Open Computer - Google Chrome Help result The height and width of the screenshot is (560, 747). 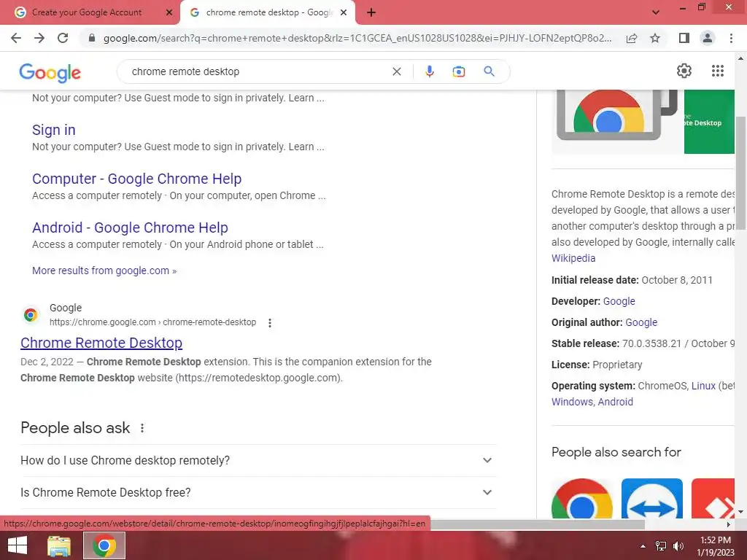[x=136, y=179]
